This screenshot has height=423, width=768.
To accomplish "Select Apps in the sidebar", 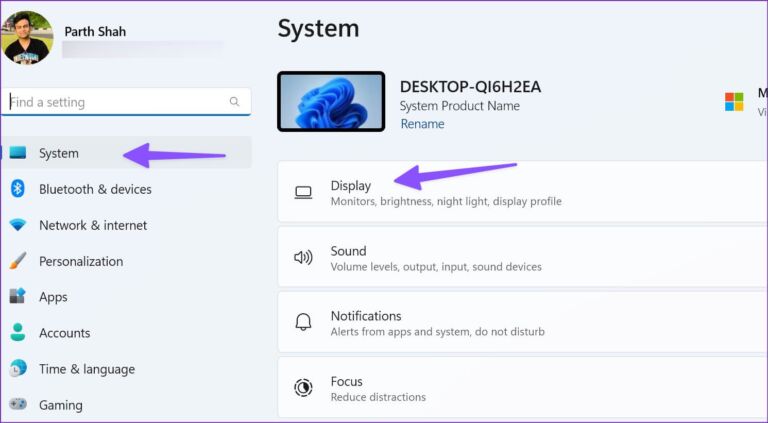I will [x=126, y=297].
